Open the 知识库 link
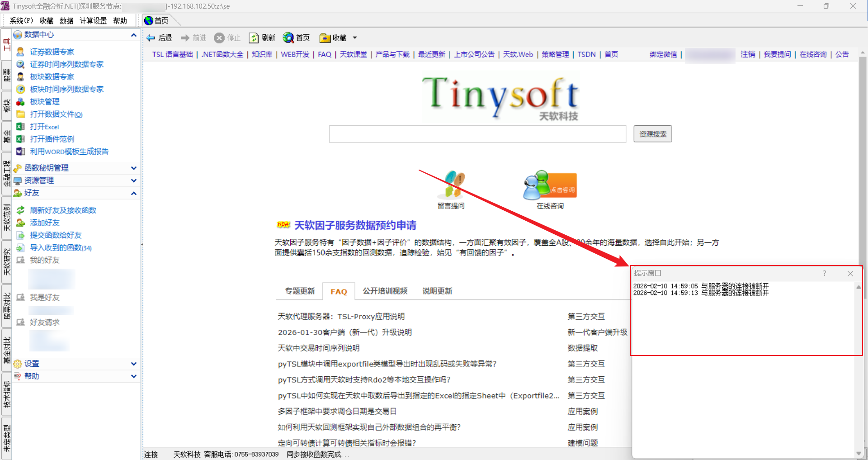The image size is (868, 460). coord(262,55)
